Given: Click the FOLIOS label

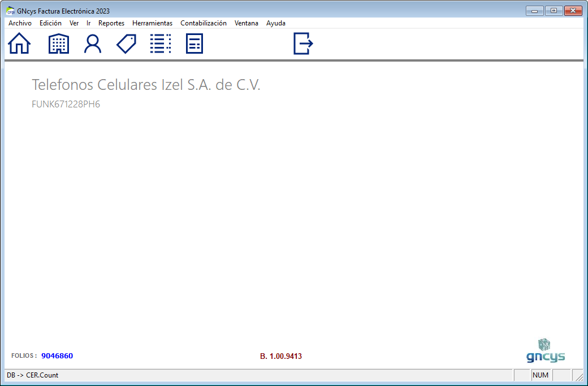Looking at the screenshot, I should [x=24, y=355].
